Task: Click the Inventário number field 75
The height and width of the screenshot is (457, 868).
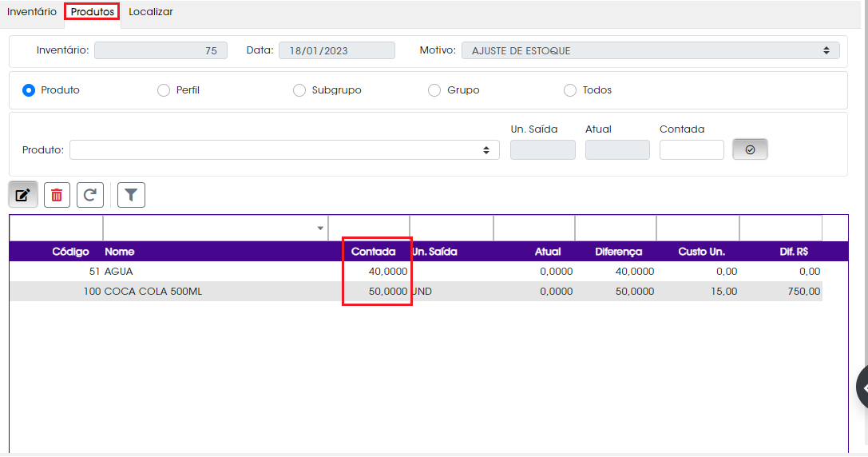Action: coord(161,50)
